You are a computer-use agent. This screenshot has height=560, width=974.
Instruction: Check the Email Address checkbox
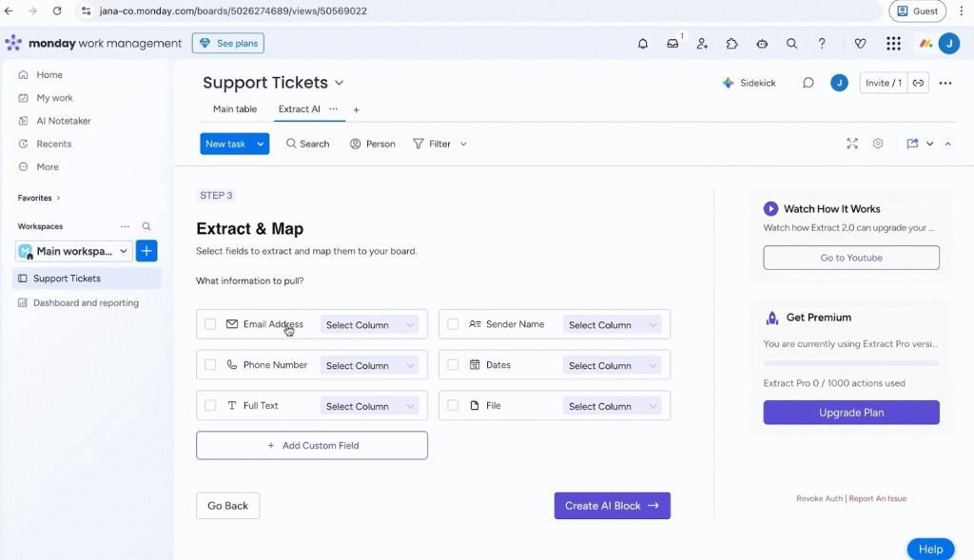(210, 324)
